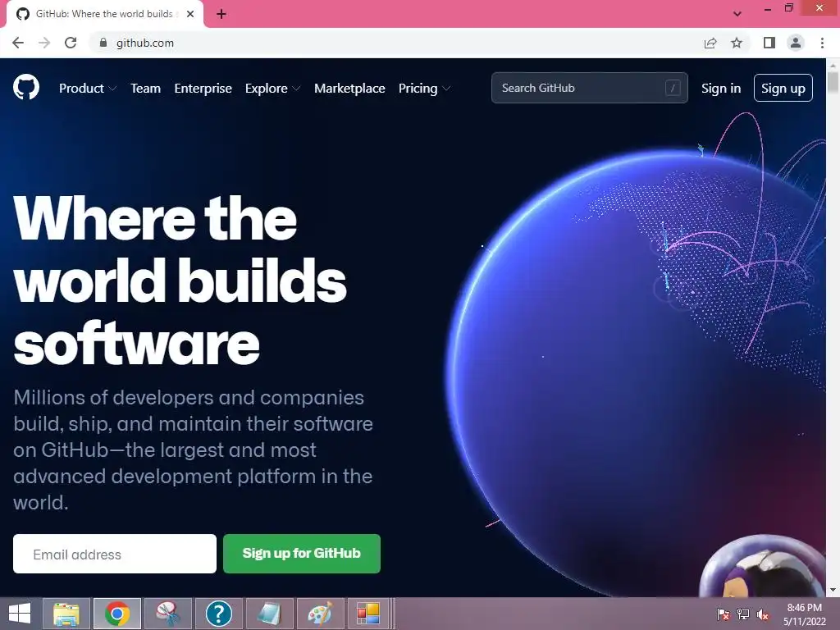Open the Enterprise page
840x630 pixels.
click(203, 89)
